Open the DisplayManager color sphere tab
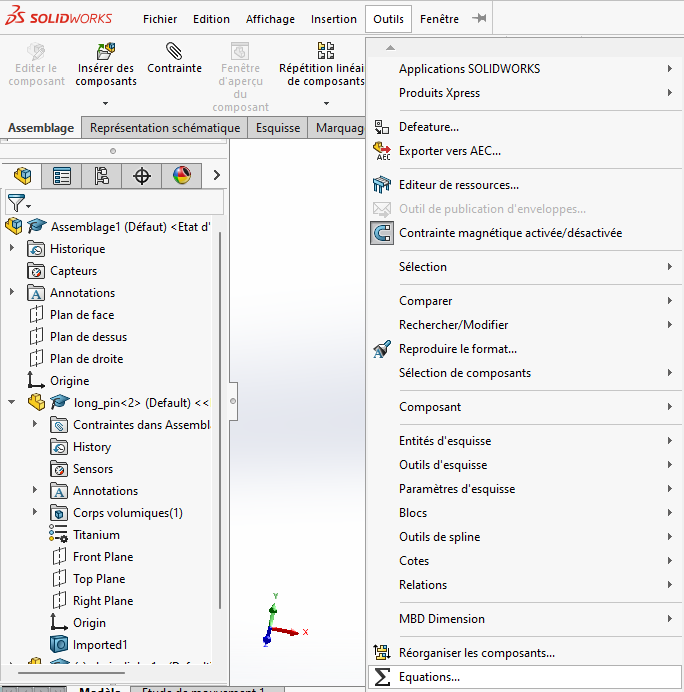This screenshot has height=692, width=684. point(181,176)
